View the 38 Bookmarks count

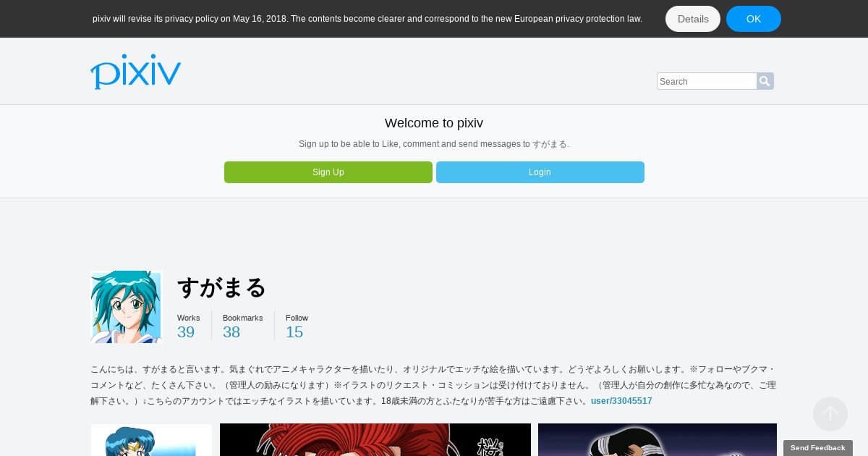231,332
